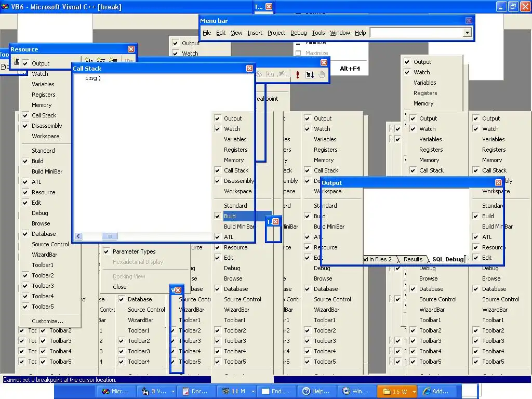532x399 pixels.
Task: Close the small T window beside highlighted Build
Action: [275, 221]
